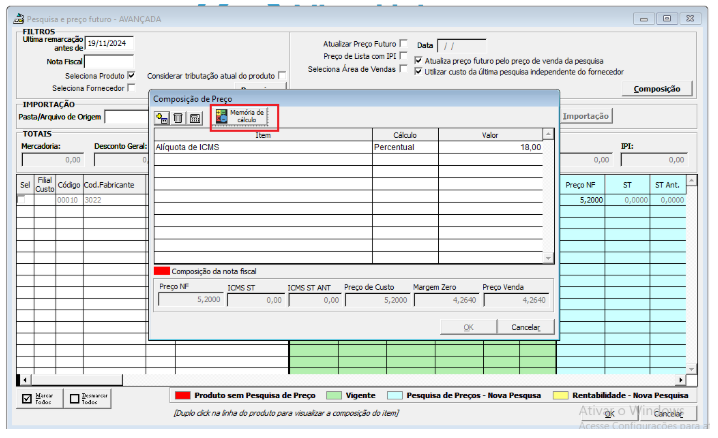Click the yellow Rentabilidade legend swatch
The height and width of the screenshot is (438, 718).
coord(560,395)
